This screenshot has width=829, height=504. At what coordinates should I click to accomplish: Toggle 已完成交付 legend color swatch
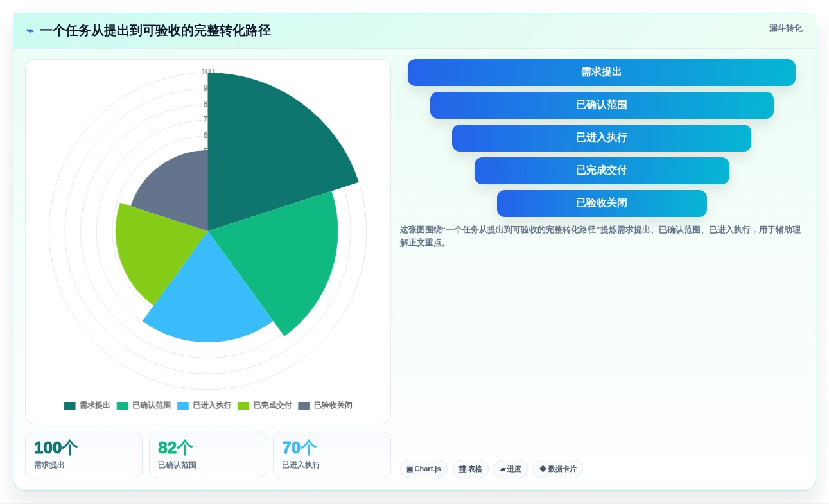(243, 406)
